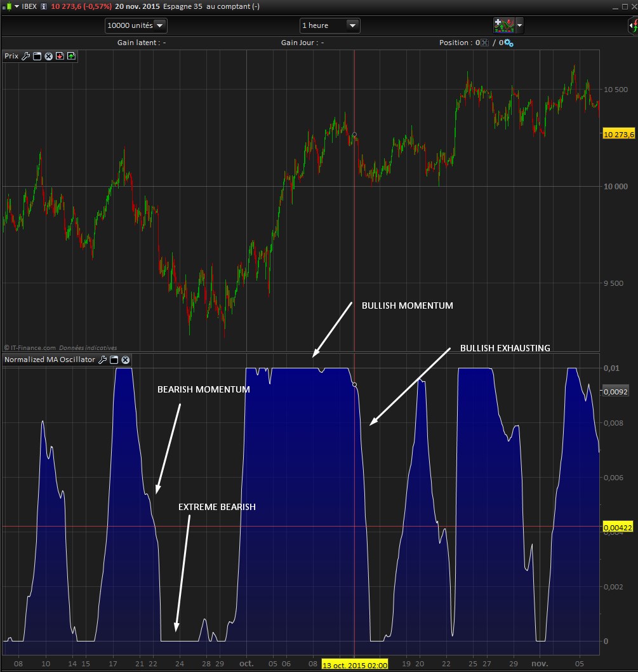Maximize the Normalized MA Oscillator panel
638x672 pixels.
(114, 360)
